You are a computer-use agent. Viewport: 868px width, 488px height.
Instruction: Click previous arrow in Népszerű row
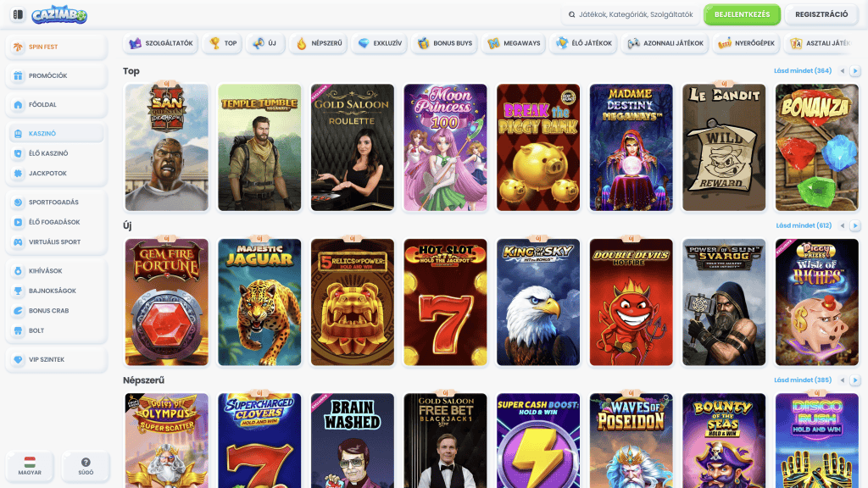point(843,380)
